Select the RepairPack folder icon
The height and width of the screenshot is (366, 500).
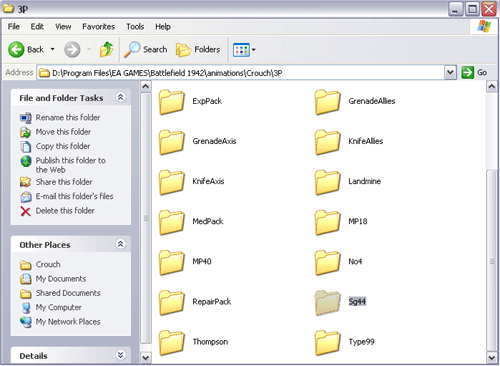pos(171,302)
